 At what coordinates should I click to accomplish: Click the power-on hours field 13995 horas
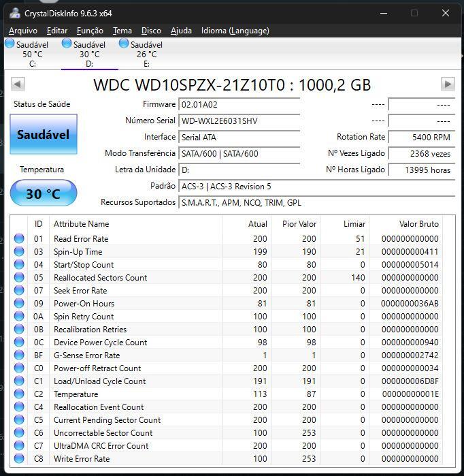[422, 170]
